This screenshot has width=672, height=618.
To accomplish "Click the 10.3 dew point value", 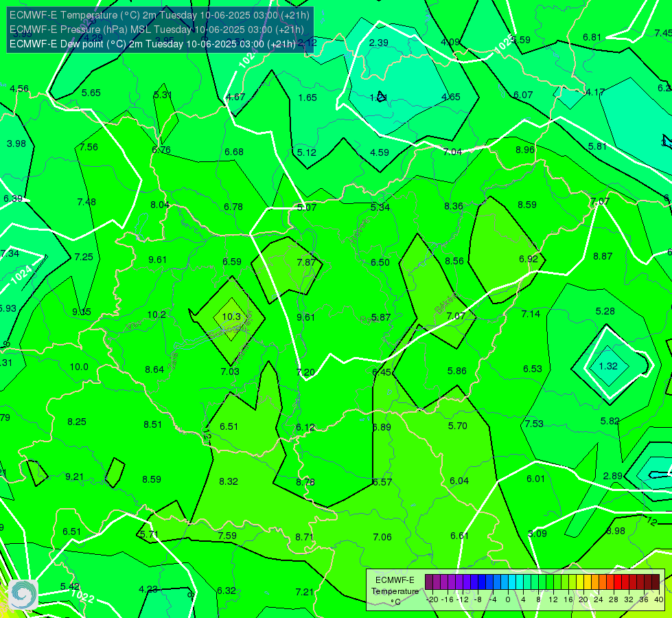I will pyautogui.click(x=231, y=317).
